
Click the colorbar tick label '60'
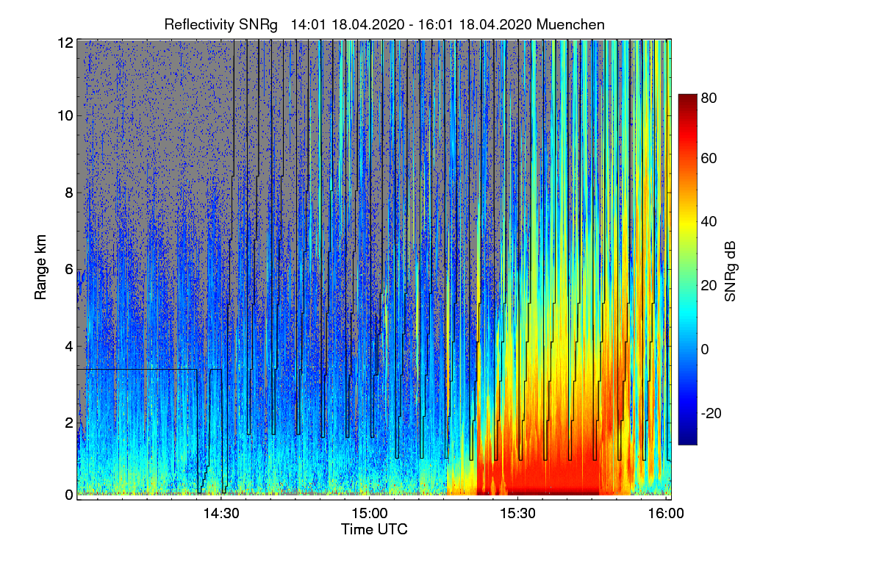point(709,158)
